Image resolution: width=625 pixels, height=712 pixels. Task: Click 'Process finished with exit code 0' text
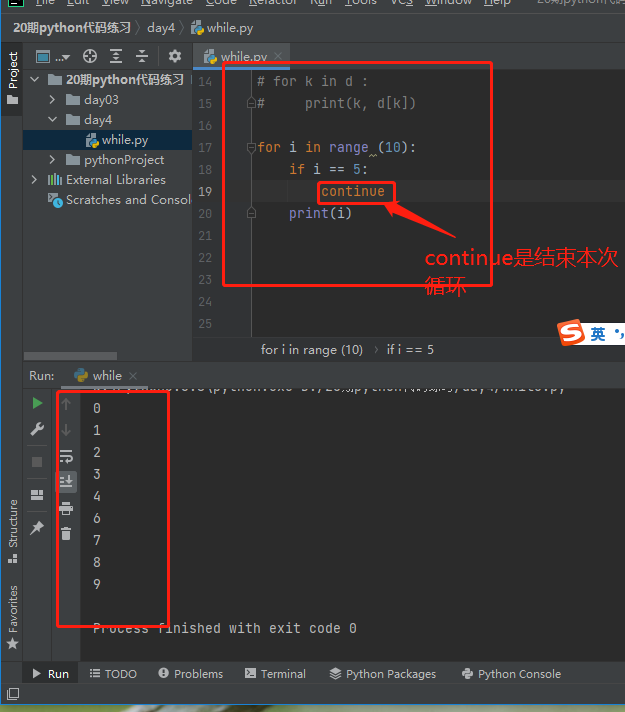(x=225, y=628)
